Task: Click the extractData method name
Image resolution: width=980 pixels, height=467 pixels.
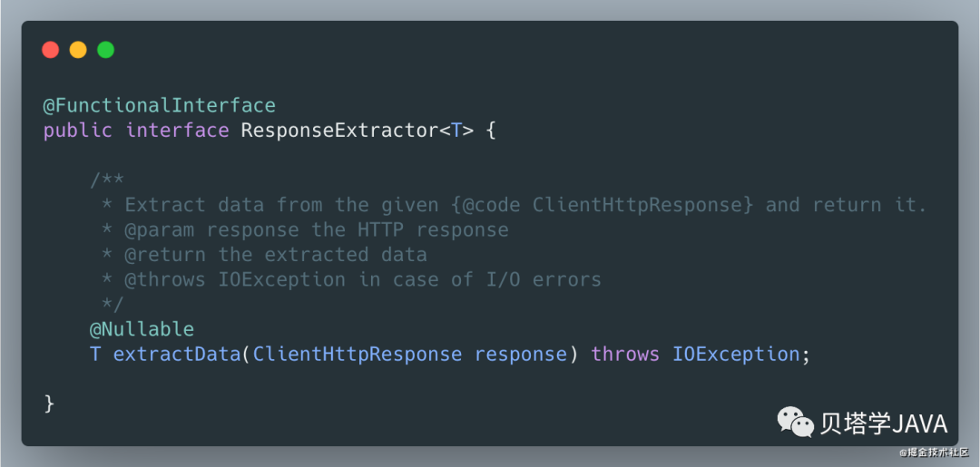Action: point(177,354)
